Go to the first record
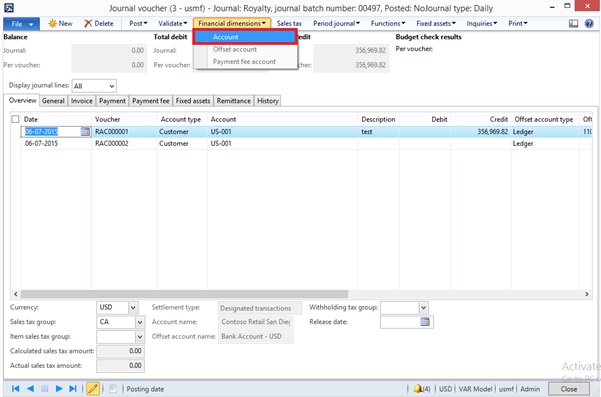Viewport: 601px width, 397px height. [x=15, y=389]
